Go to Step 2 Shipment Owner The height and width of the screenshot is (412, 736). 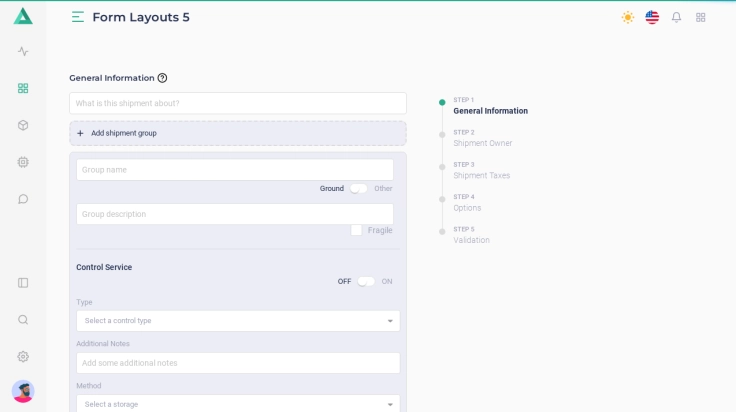pyautogui.click(x=482, y=143)
